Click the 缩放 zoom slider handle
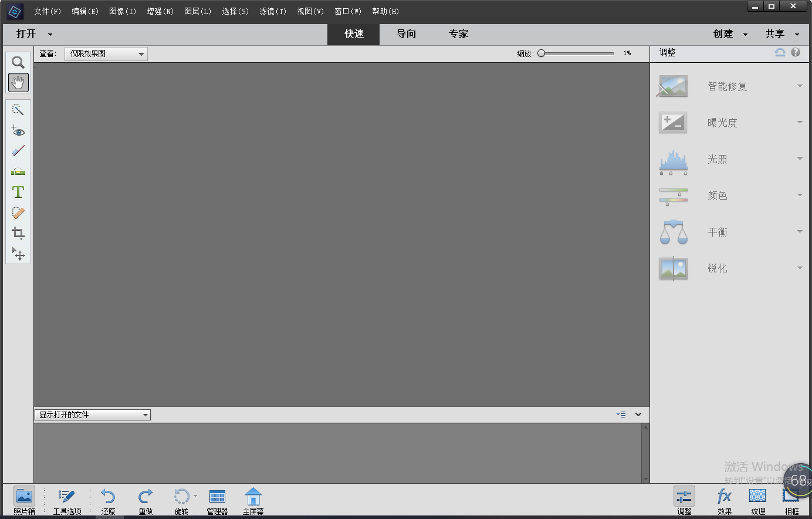 (x=541, y=53)
